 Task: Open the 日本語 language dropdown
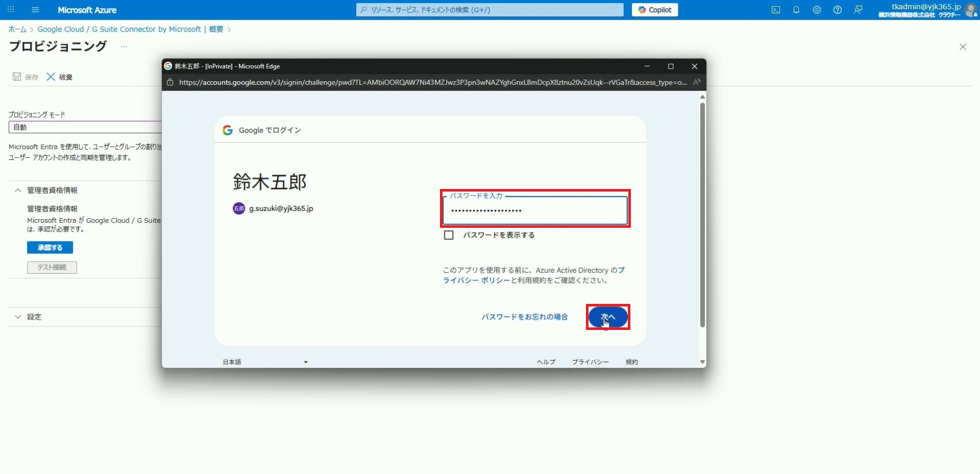tap(265, 362)
